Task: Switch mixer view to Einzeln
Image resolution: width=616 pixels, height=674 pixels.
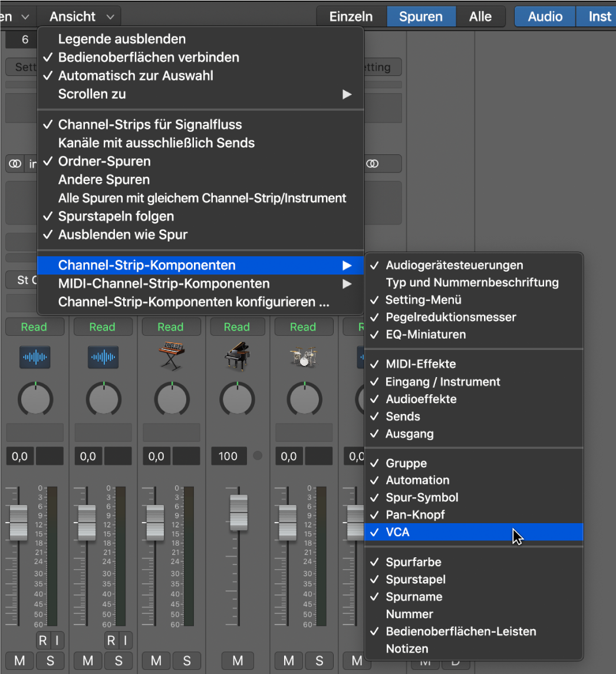Action: [351, 17]
